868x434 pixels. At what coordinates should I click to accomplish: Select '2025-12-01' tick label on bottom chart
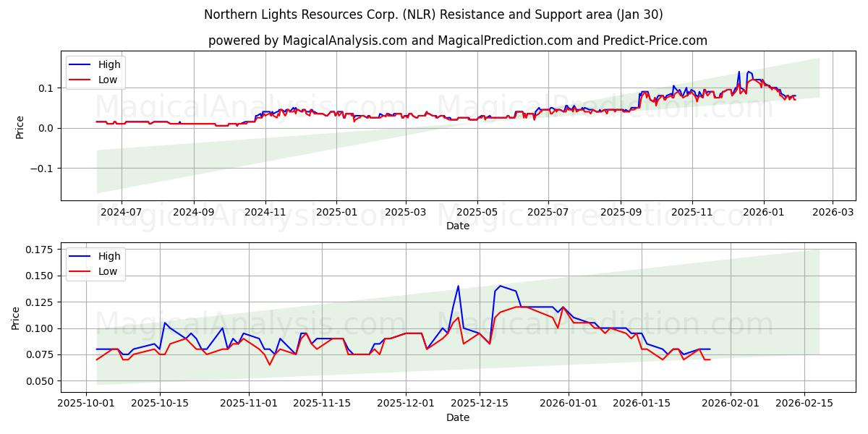click(x=407, y=404)
